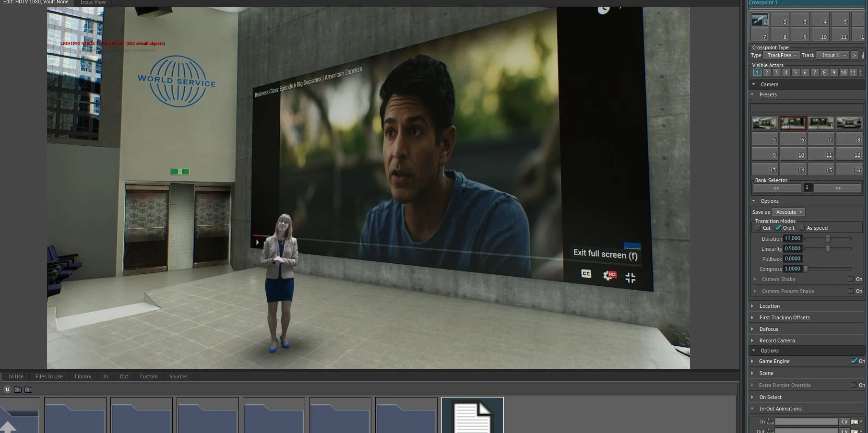This screenshot has width=868, height=433.
Task: Disable the Game Engine On checkbox
Action: click(x=854, y=361)
